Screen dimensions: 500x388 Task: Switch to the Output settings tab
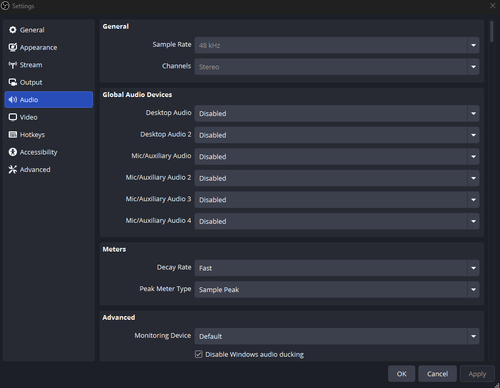click(x=49, y=82)
